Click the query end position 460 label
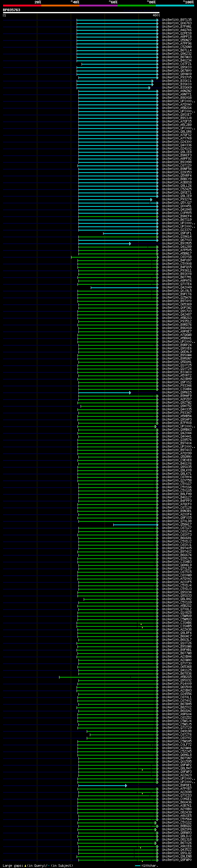The image size is (197, 868). [155, 15]
